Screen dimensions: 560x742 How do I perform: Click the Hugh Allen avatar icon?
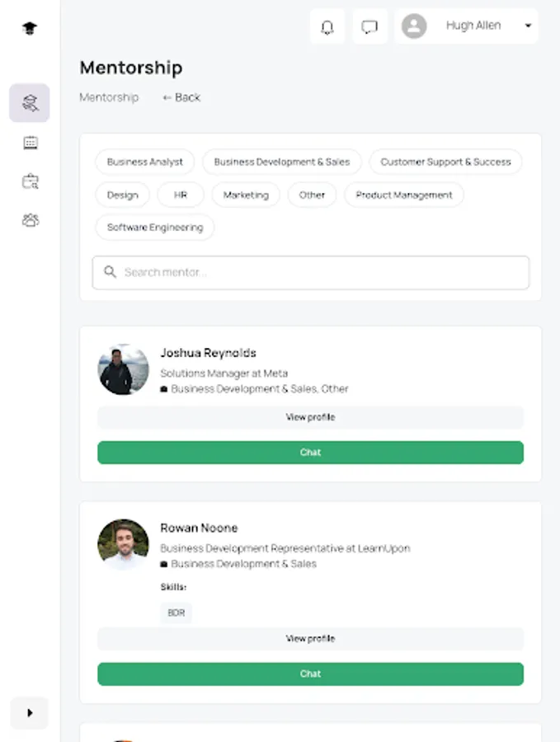tap(414, 26)
